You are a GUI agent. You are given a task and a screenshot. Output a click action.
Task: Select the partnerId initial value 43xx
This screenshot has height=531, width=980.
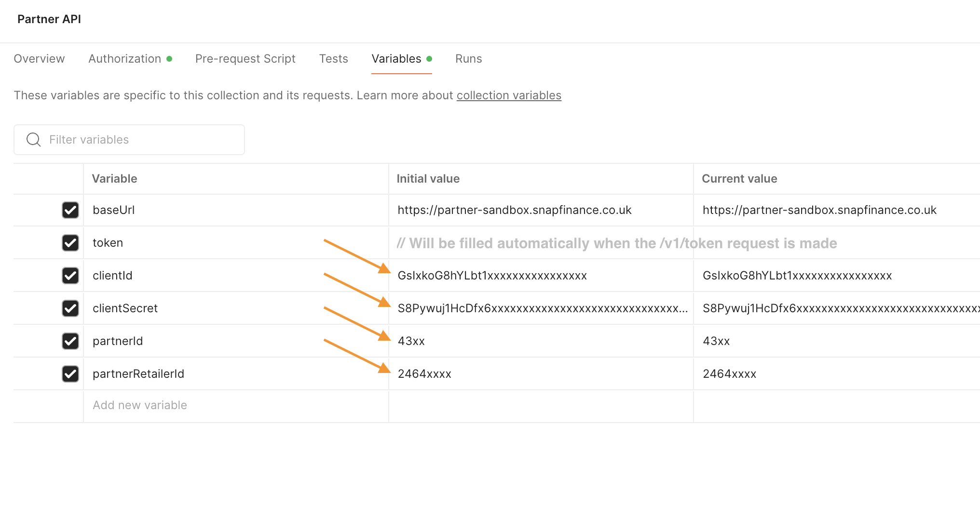(x=411, y=341)
